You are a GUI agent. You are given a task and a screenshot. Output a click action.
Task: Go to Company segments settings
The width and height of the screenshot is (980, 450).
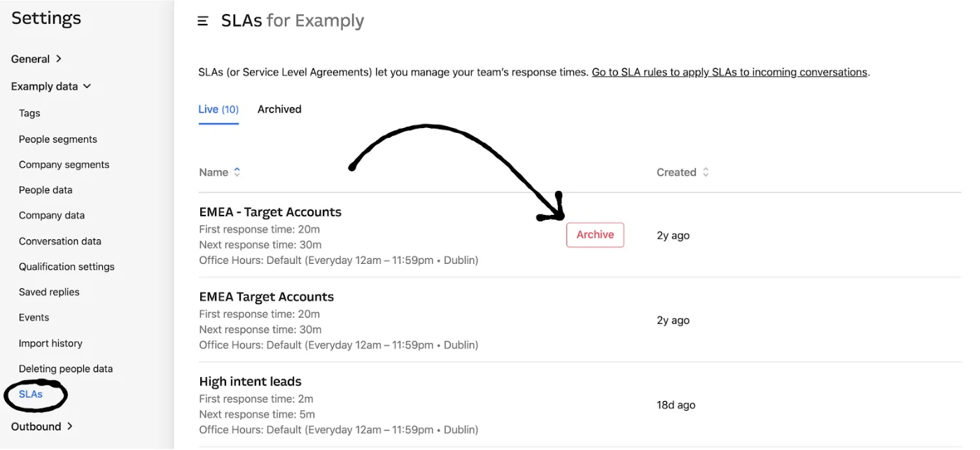[64, 164]
